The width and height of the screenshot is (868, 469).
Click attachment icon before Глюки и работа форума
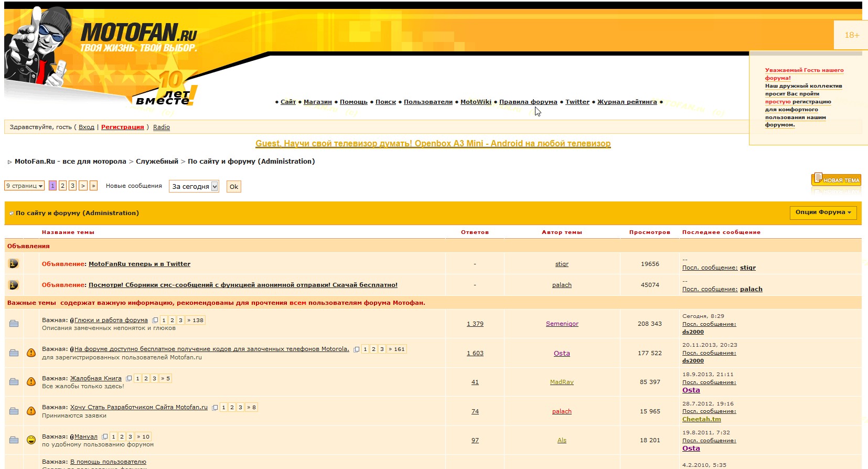(x=72, y=321)
